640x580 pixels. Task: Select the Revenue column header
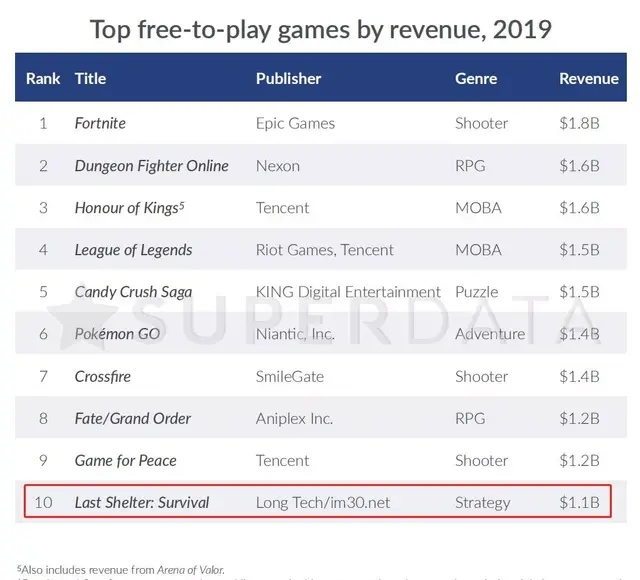pos(589,78)
